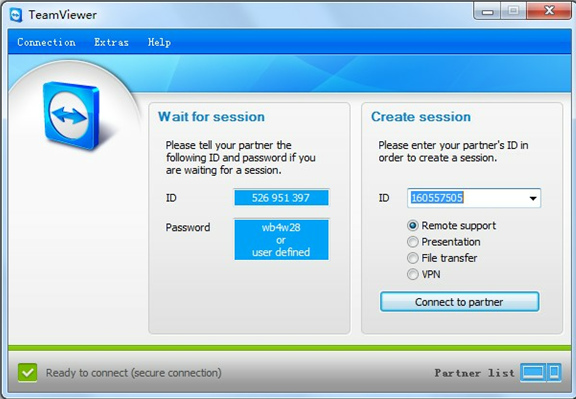Select the VPN radio button

click(413, 274)
